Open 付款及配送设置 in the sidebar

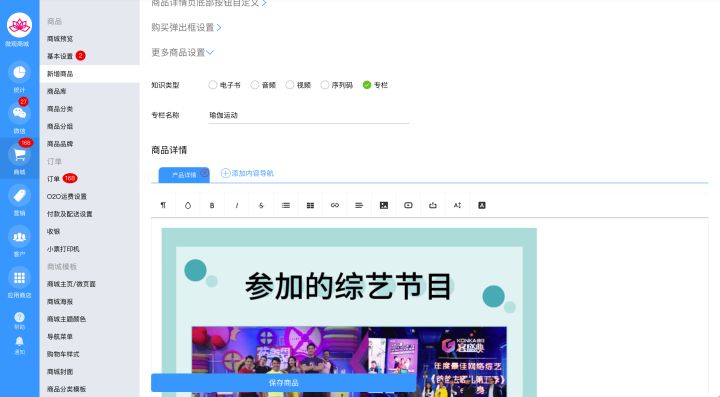click(x=69, y=214)
